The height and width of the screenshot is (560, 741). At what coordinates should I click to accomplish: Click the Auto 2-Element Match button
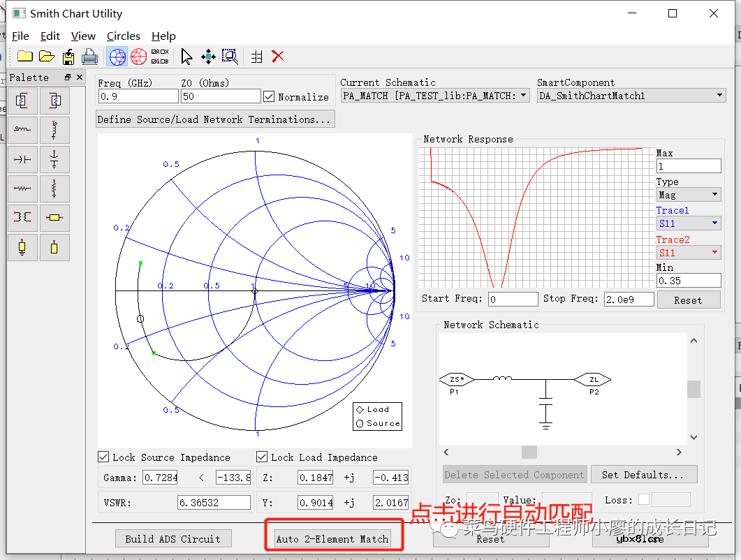point(332,538)
